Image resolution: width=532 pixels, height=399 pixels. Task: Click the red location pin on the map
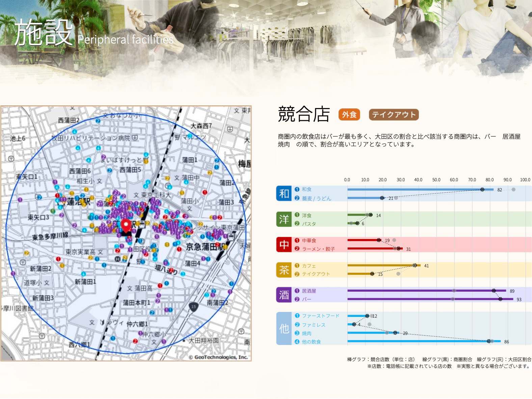126,225
